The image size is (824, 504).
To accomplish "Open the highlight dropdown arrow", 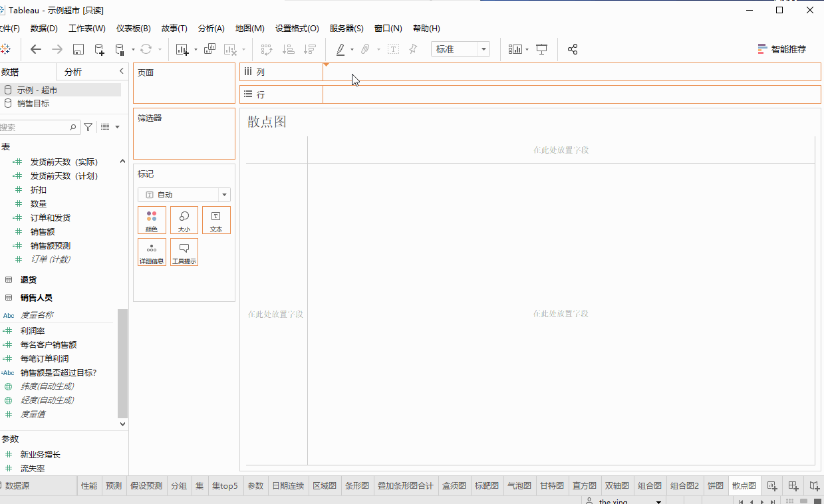I will pos(352,50).
